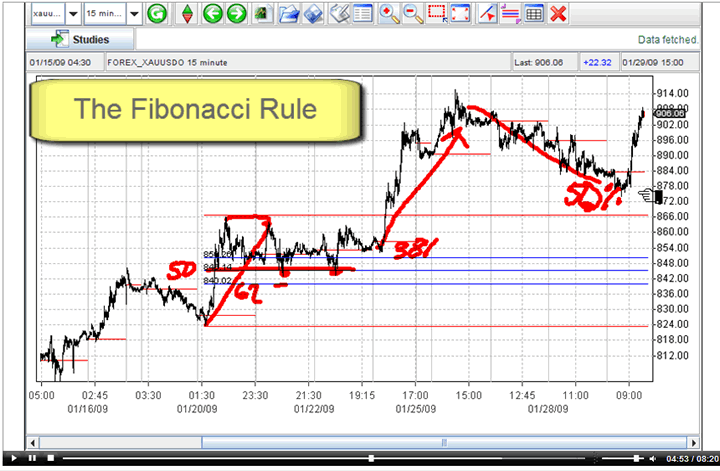The height and width of the screenshot is (471, 720).
Task: Click the 906.06 current price tag
Action: [669, 113]
